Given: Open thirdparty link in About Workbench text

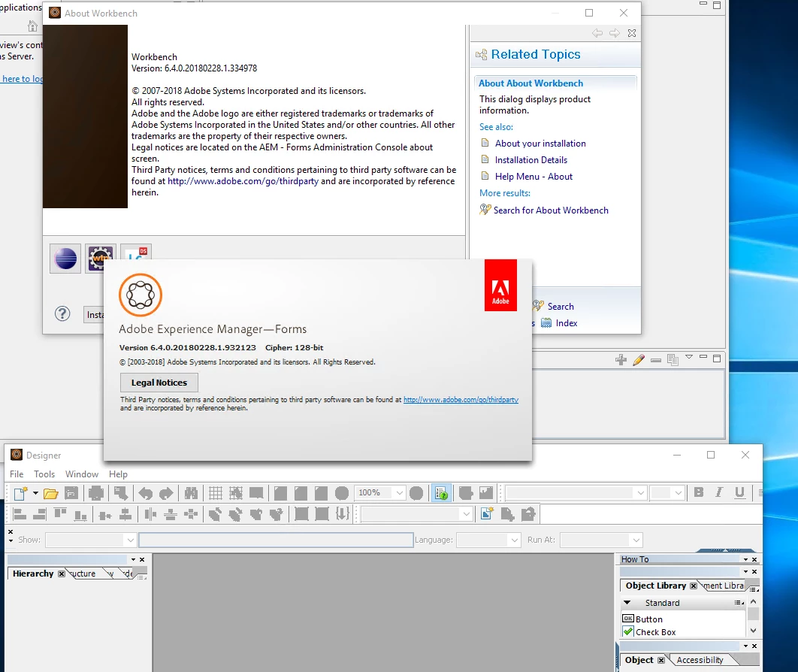Looking at the screenshot, I should coord(243,181).
